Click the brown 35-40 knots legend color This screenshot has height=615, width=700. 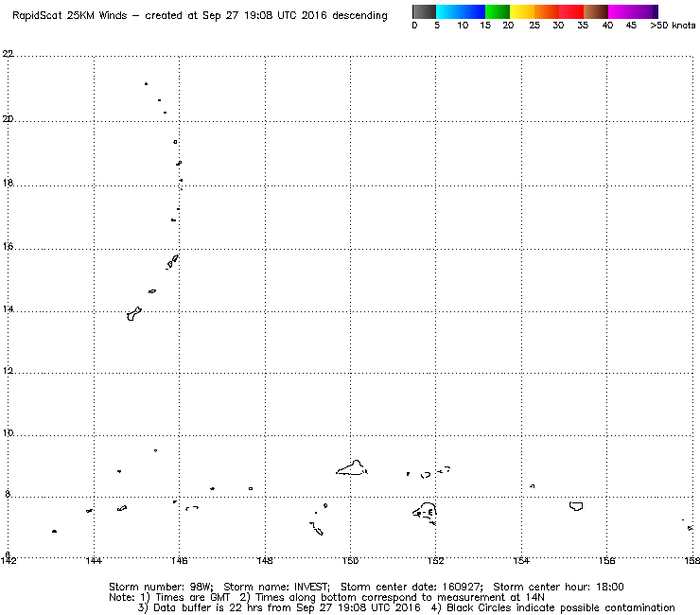(596, 11)
